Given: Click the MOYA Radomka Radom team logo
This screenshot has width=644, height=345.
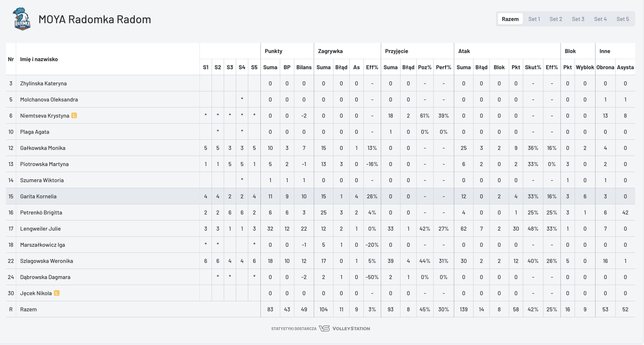Looking at the screenshot, I should (22, 19).
